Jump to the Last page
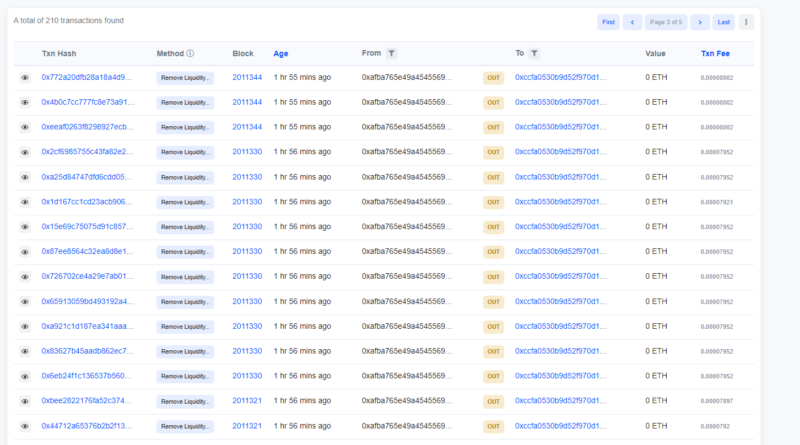This screenshot has height=445, width=800. [x=724, y=22]
